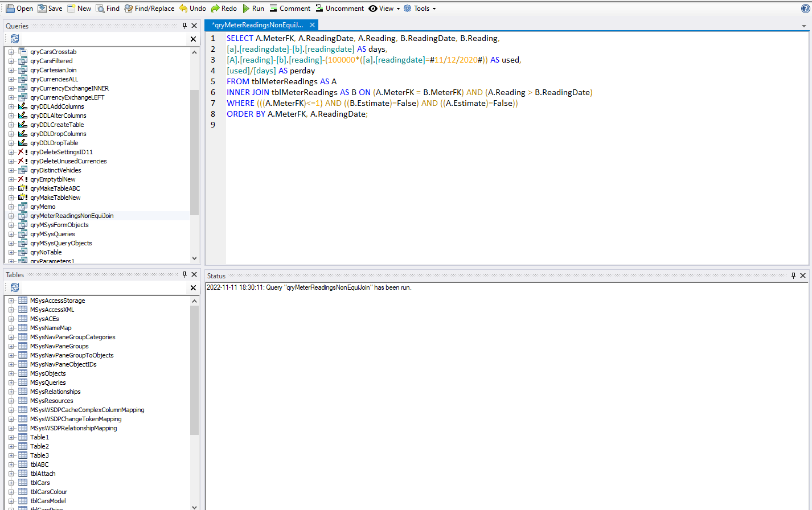Screen dimensions: 812x510
Task: Select the qryCurrenciesALL query
Action: coord(54,79)
